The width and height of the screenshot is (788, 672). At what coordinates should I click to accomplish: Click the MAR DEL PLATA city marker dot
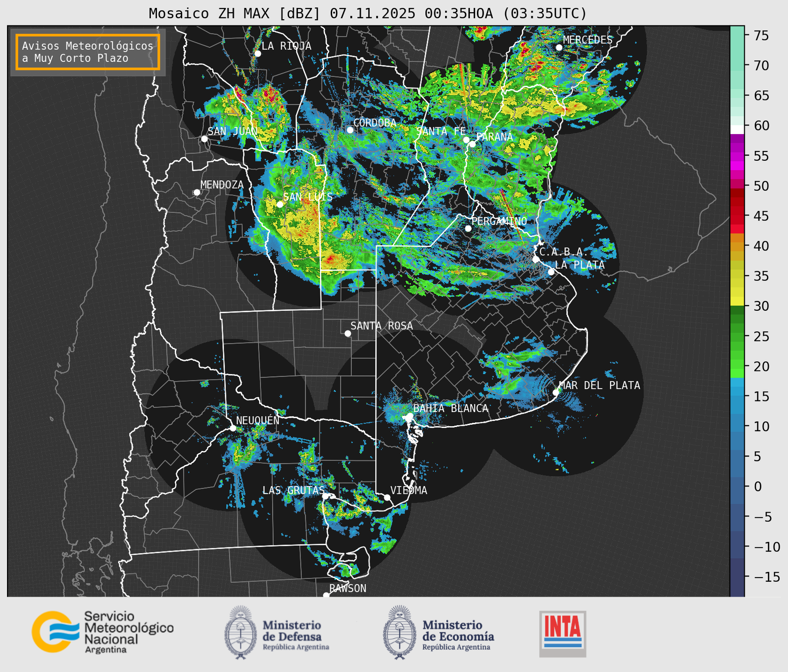point(556,392)
